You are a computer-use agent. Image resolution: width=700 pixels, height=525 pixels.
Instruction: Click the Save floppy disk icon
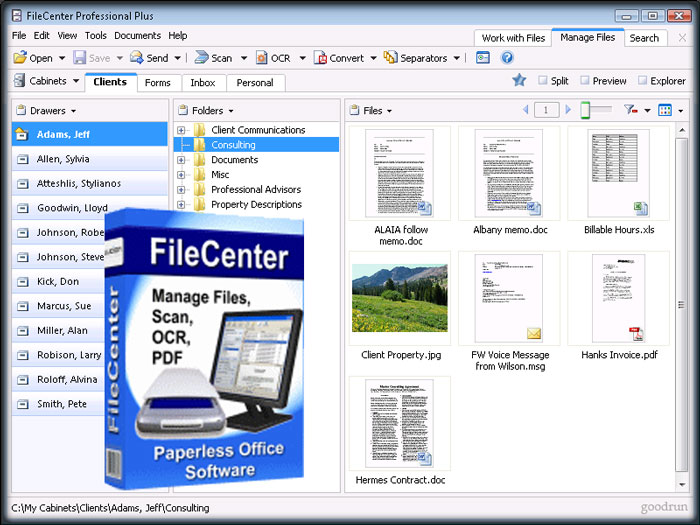(x=79, y=58)
